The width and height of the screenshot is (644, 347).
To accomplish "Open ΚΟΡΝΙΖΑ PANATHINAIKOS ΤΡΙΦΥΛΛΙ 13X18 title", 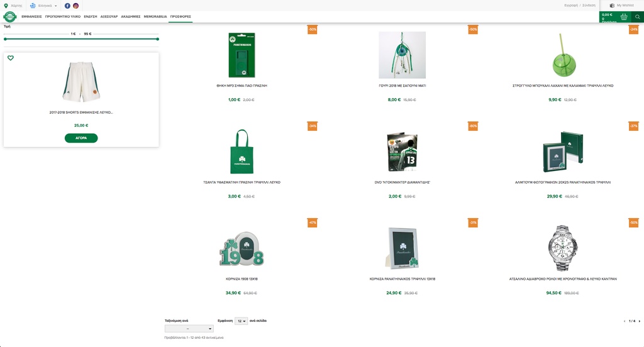I will pyautogui.click(x=402, y=279).
